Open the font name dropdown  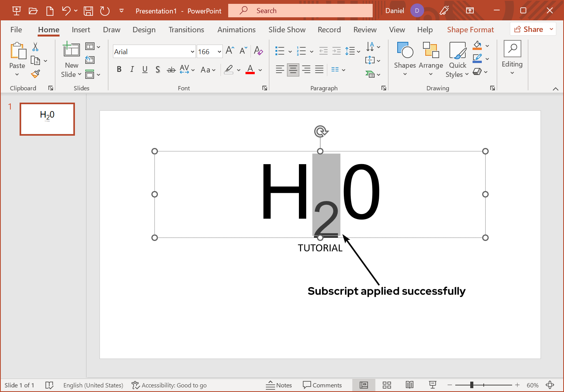pyautogui.click(x=192, y=51)
